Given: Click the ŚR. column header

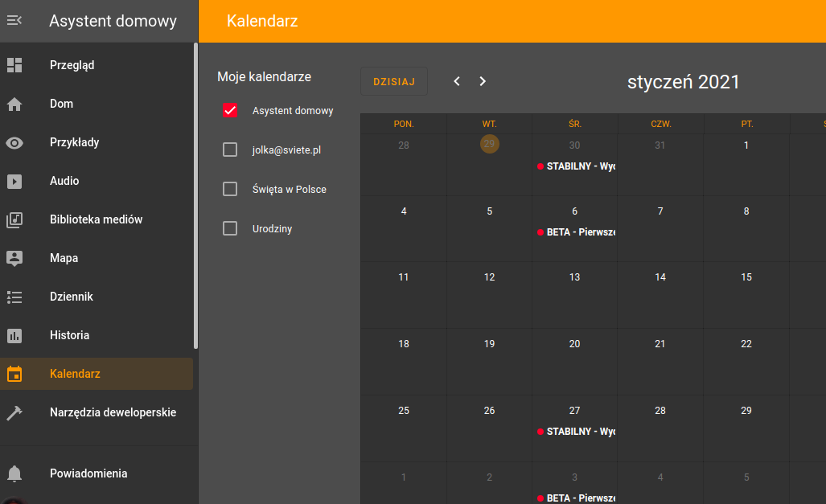Looking at the screenshot, I should pyautogui.click(x=575, y=125).
